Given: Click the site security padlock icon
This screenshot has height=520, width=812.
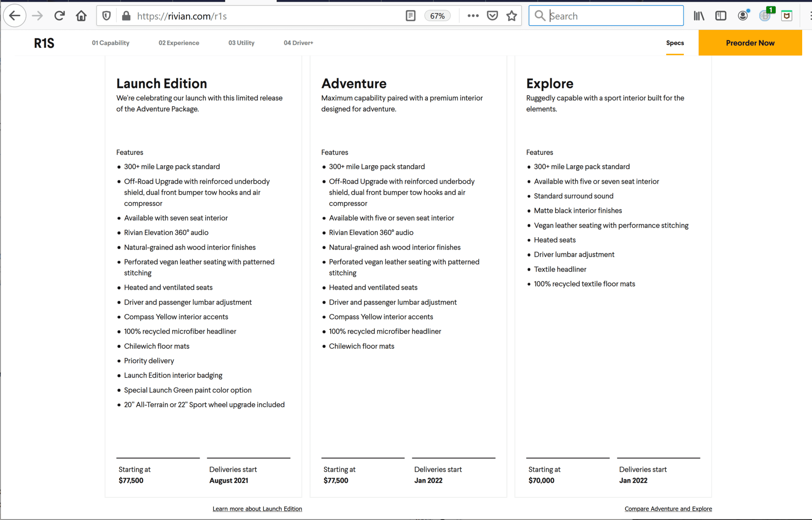Looking at the screenshot, I should tap(126, 16).
